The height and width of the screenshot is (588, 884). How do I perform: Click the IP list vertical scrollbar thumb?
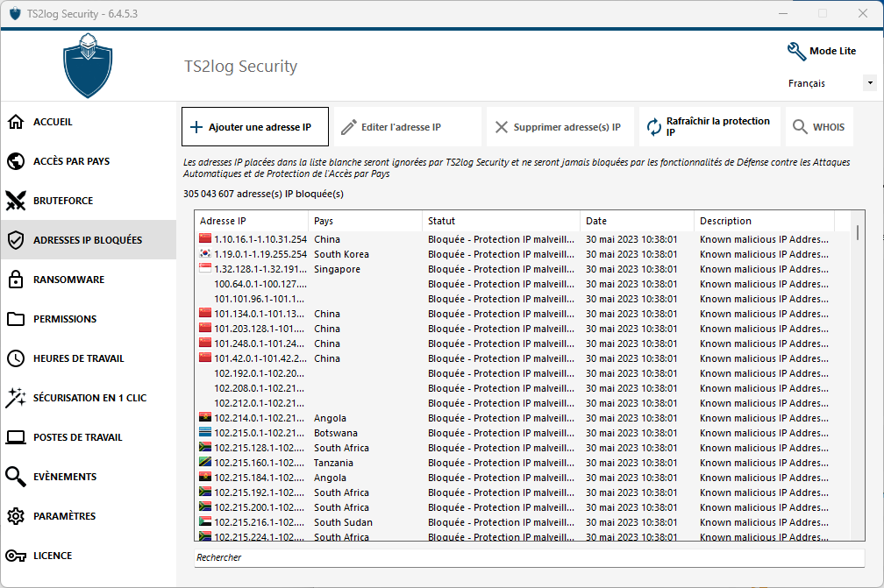coord(858,232)
